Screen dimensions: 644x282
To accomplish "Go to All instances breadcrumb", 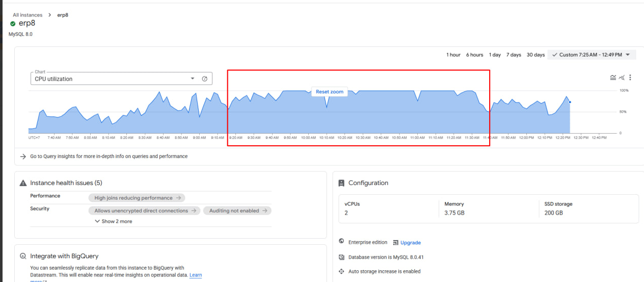I will tap(28, 15).
